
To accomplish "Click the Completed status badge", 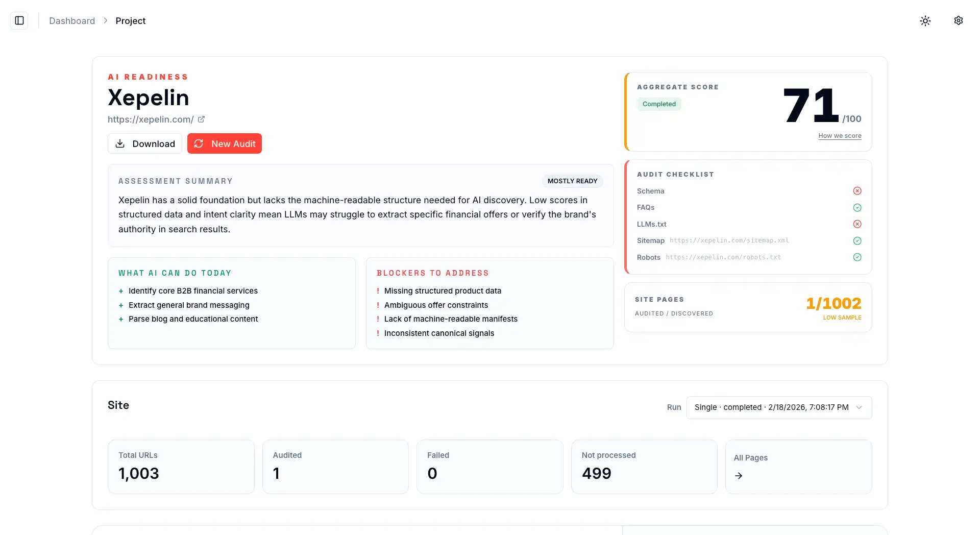I will [x=659, y=104].
